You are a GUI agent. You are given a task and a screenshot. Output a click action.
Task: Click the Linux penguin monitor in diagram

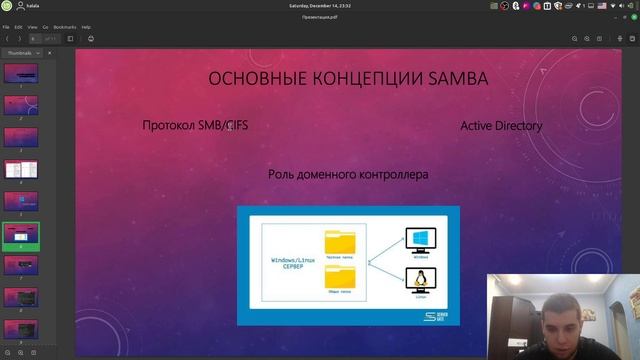click(x=421, y=280)
